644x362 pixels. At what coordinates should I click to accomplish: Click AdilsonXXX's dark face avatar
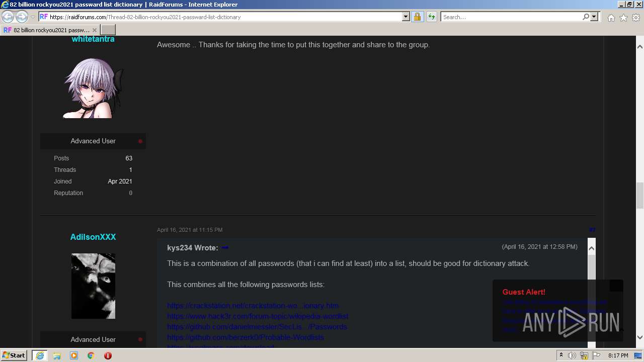tap(93, 286)
